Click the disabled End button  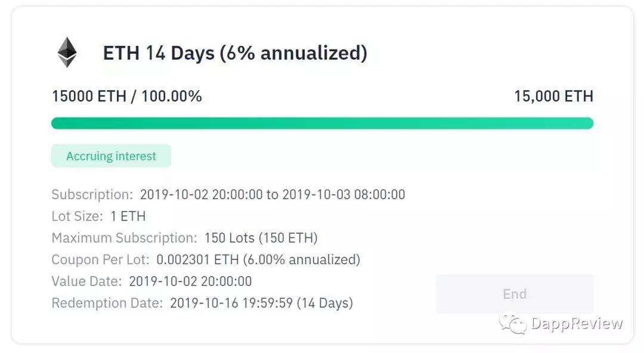(515, 294)
